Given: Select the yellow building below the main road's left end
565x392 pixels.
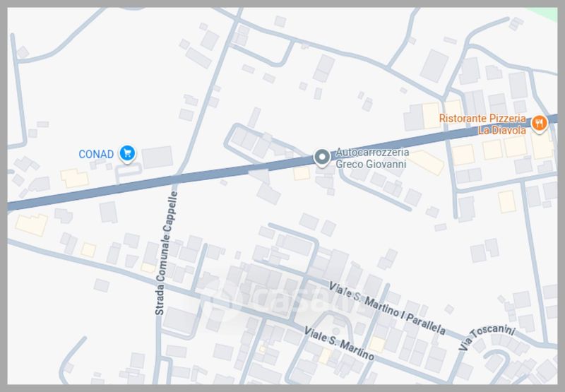Looking at the screenshot, I should (x=32, y=225).
